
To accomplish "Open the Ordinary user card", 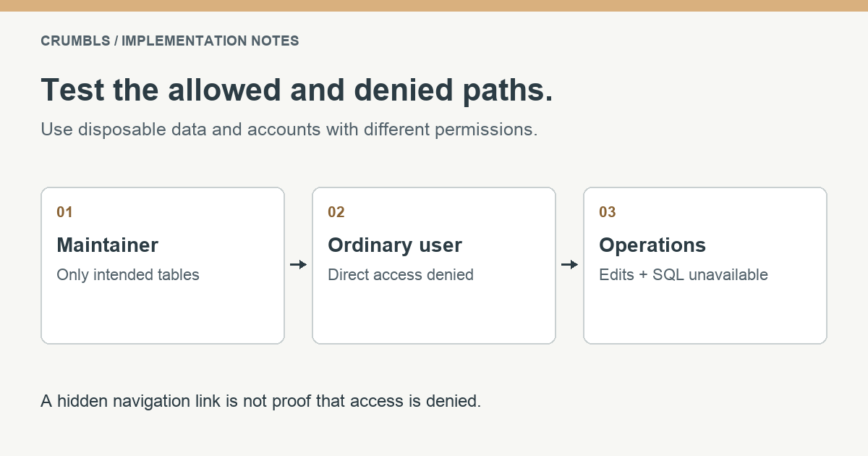I will 434,266.
